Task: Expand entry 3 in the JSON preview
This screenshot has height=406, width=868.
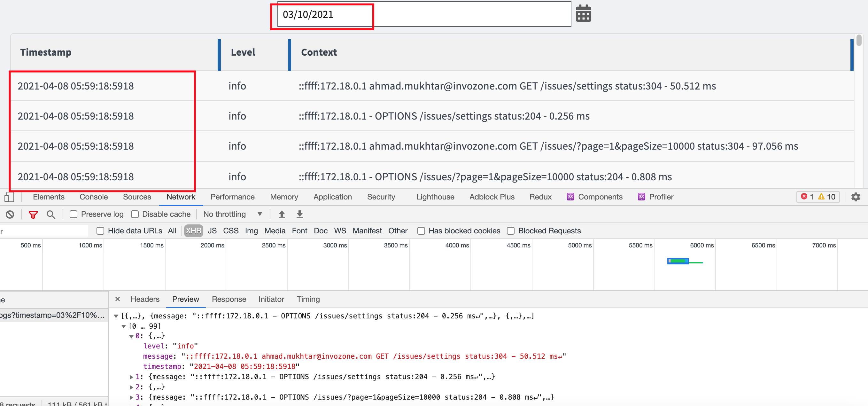Action: point(131,397)
